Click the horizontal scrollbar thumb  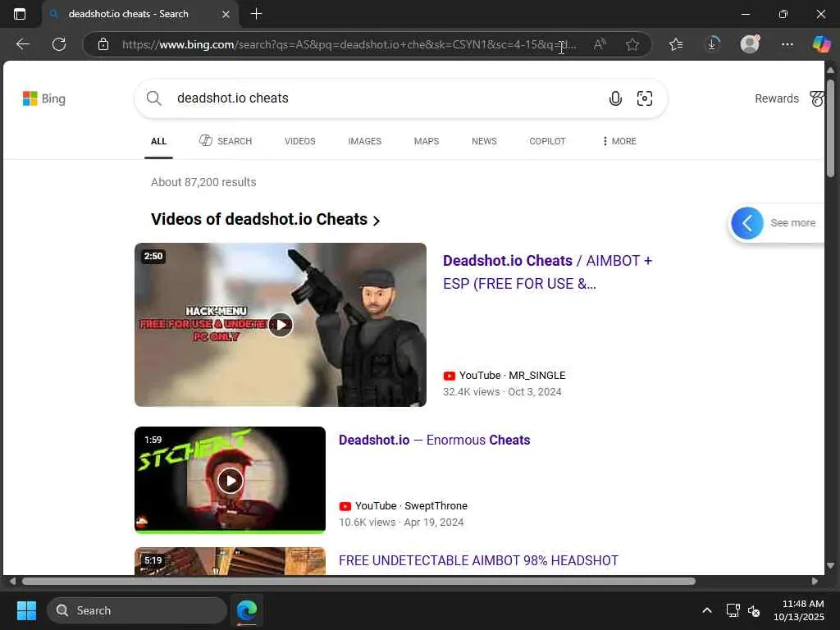click(359, 582)
